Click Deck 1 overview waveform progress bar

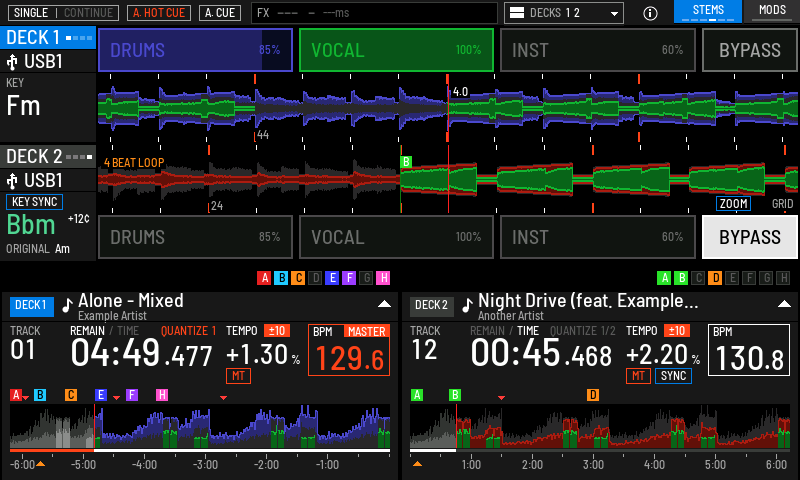click(x=200, y=451)
